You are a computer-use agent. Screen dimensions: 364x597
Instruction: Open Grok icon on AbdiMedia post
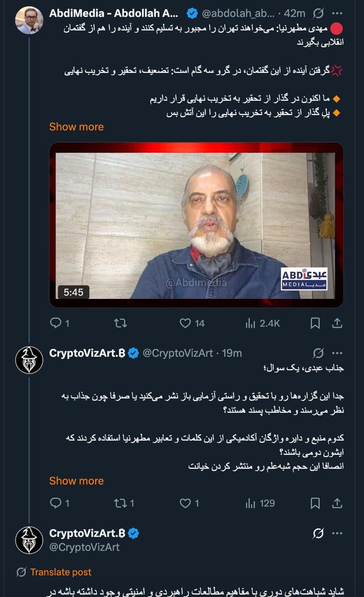pyautogui.click(x=319, y=14)
